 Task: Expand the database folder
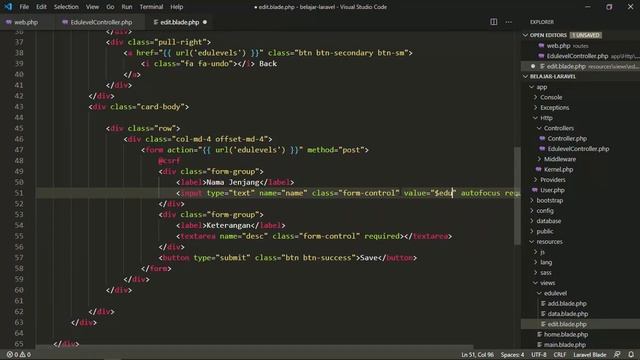coord(548,221)
